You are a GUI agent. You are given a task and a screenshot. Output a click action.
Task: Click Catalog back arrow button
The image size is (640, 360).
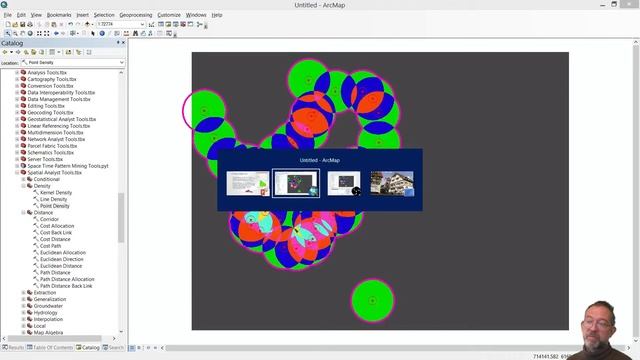click(x=5, y=52)
